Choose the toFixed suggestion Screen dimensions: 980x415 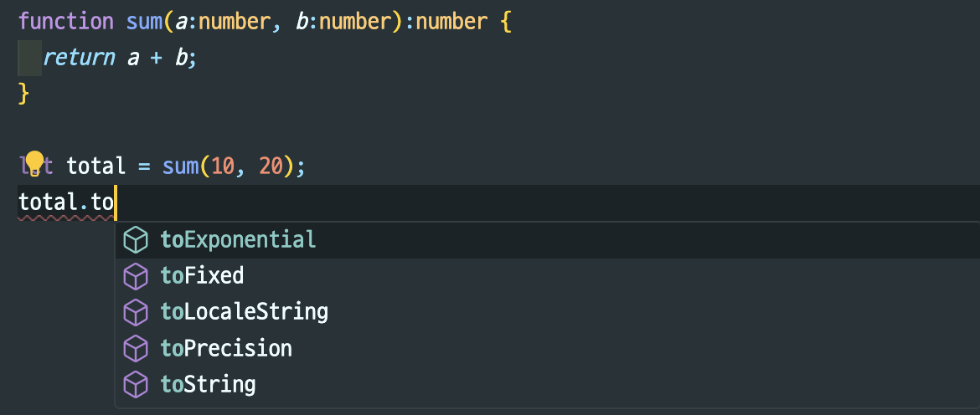[547, 276]
